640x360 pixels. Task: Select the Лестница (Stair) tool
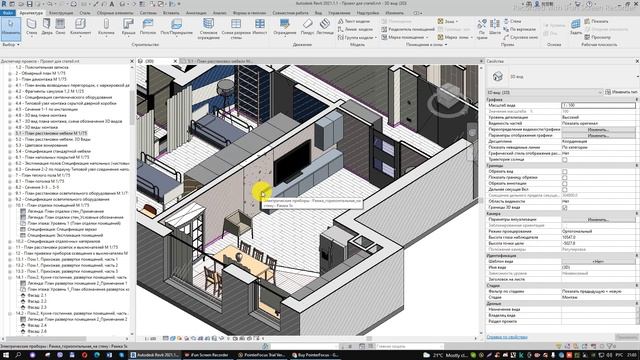coord(325,27)
